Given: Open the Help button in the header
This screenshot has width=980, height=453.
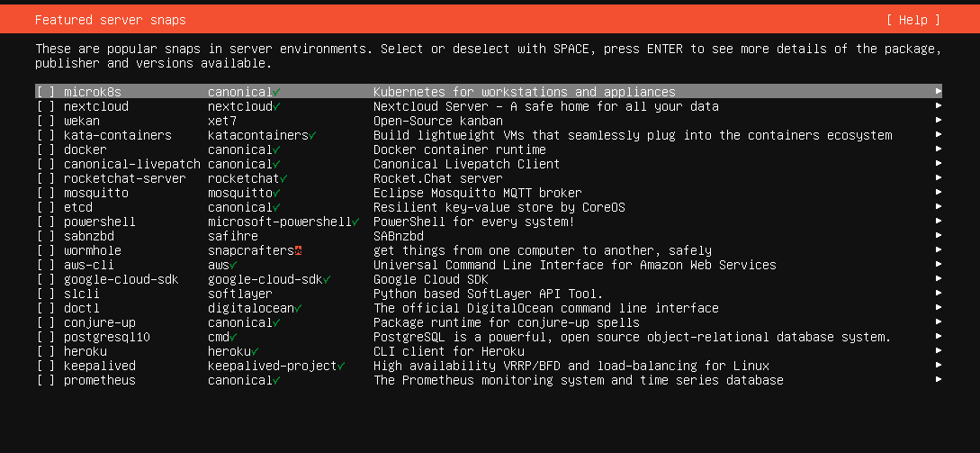Looking at the screenshot, I should click(x=913, y=20).
